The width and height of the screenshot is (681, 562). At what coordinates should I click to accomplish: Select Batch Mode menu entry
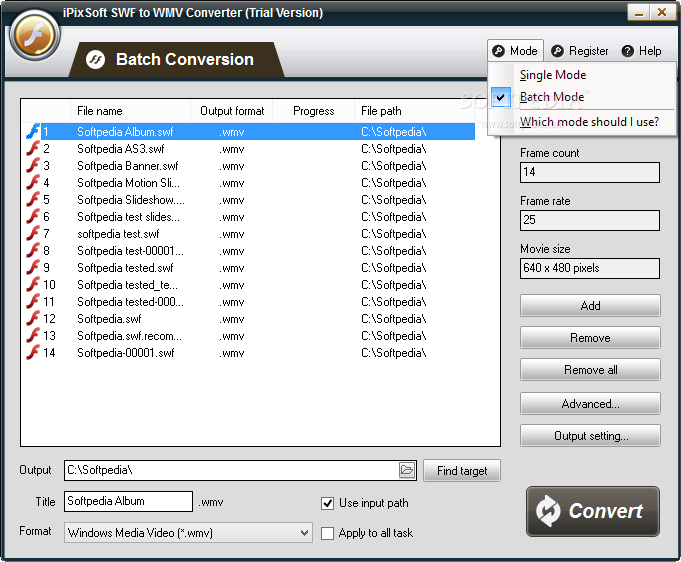coord(582,97)
